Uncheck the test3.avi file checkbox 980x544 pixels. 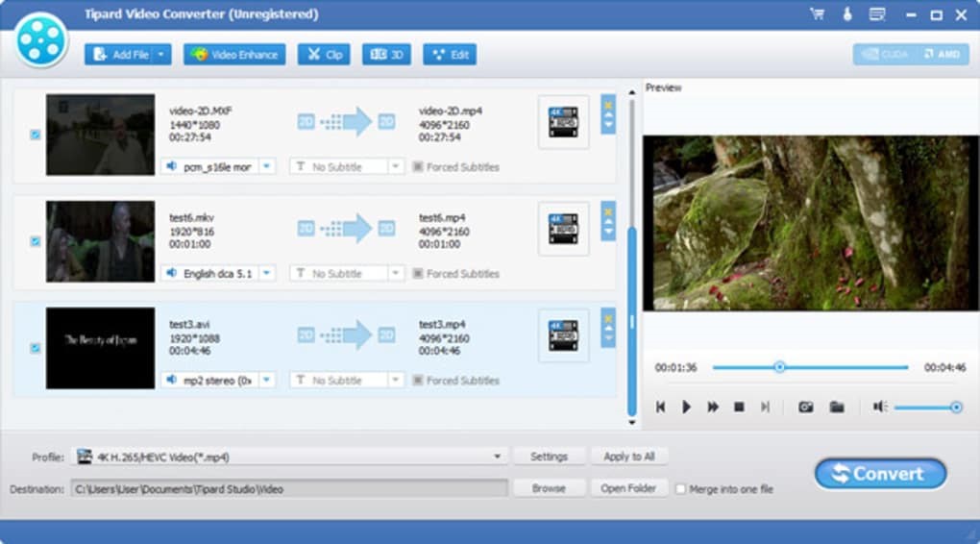pos(36,348)
